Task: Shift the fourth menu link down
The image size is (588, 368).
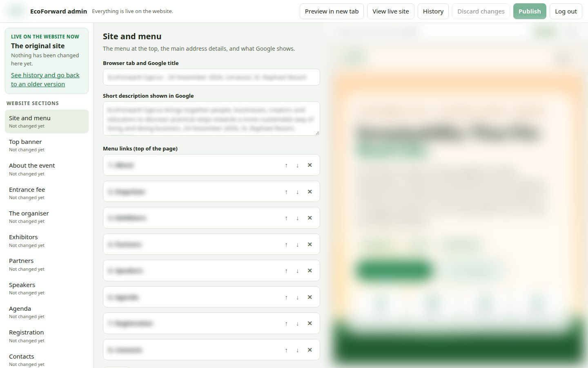Action: coord(298,245)
